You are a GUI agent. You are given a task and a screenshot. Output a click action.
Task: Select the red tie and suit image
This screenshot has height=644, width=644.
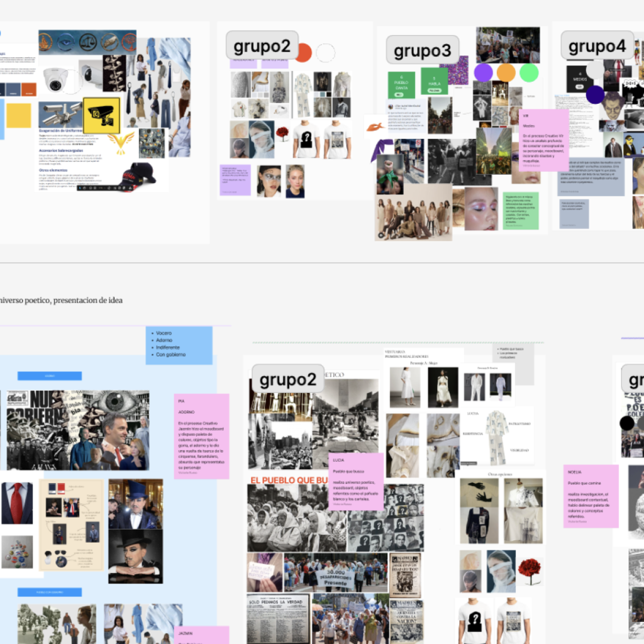point(17,503)
